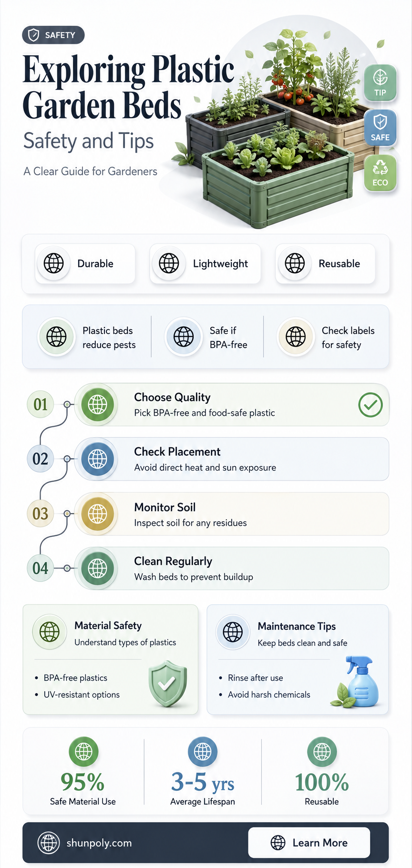Expand the Clean Regularly step row
412x868 pixels.
[232, 568]
